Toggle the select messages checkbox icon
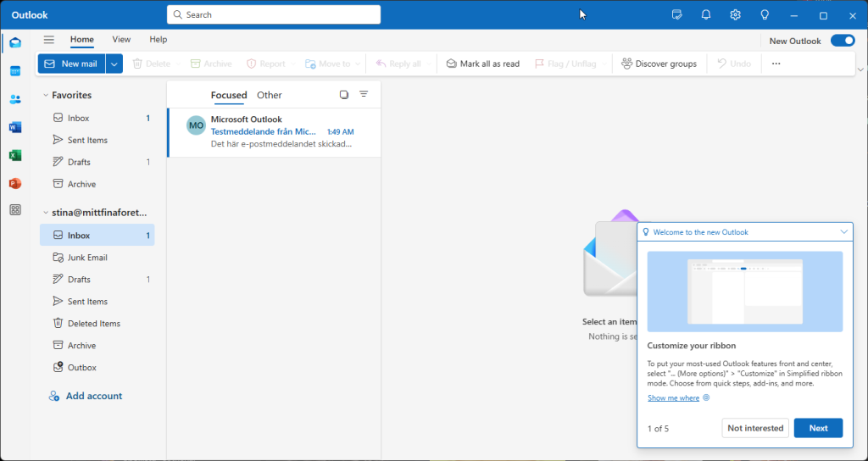Screen dimensions: 868x461 pos(344,95)
